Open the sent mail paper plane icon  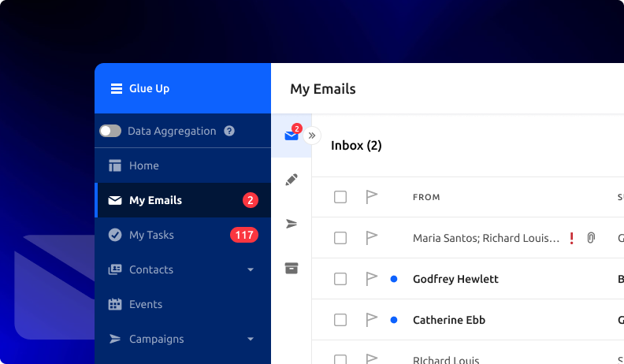coord(292,224)
